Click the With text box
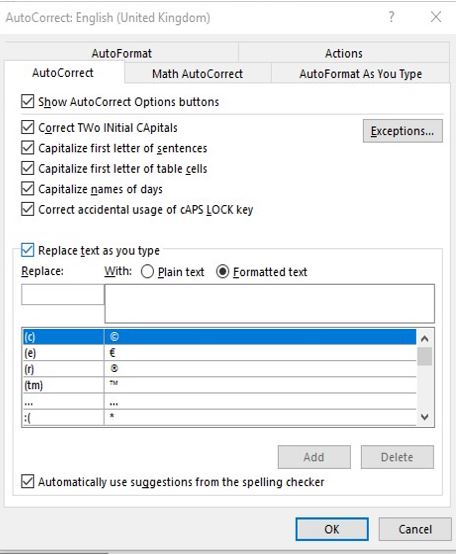 pyautogui.click(x=270, y=304)
